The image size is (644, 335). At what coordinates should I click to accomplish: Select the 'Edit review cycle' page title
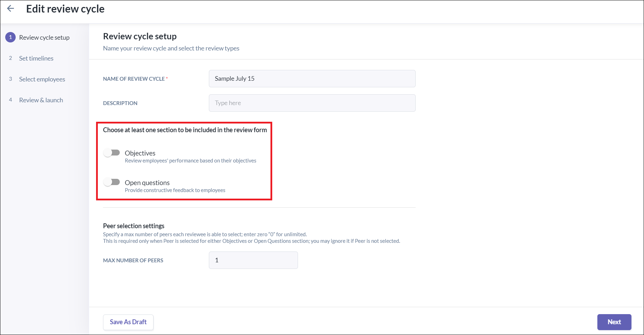tap(65, 9)
